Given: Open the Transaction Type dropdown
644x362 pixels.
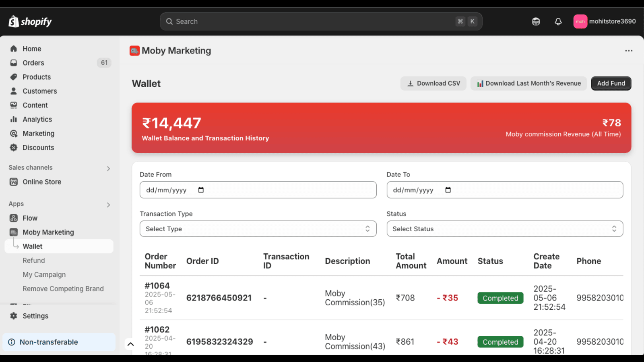Looking at the screenshot, I should 258,229.
